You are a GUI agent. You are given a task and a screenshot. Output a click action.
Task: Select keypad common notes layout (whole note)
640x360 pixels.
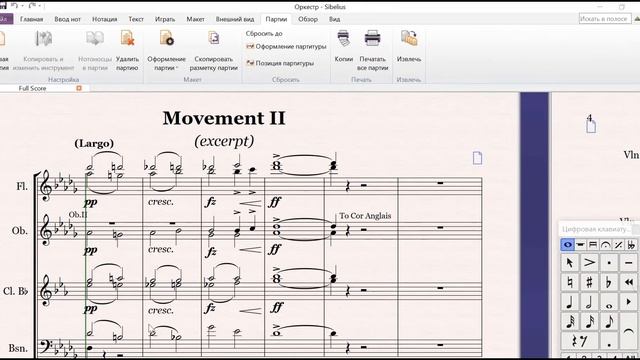(x=567, y=245)
